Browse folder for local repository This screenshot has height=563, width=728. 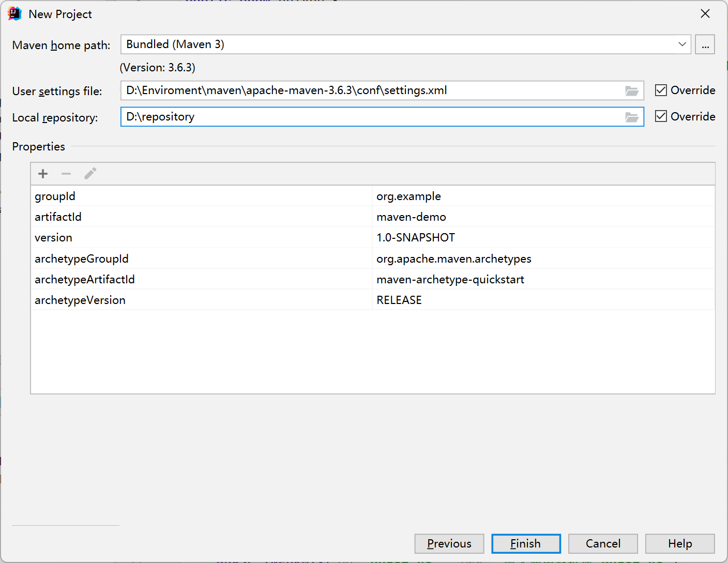coord(631,117)
